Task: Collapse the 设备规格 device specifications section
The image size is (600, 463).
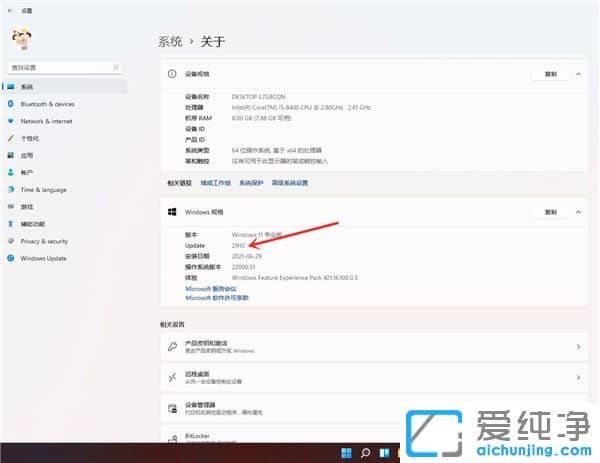Action: (x=578, y=74)
